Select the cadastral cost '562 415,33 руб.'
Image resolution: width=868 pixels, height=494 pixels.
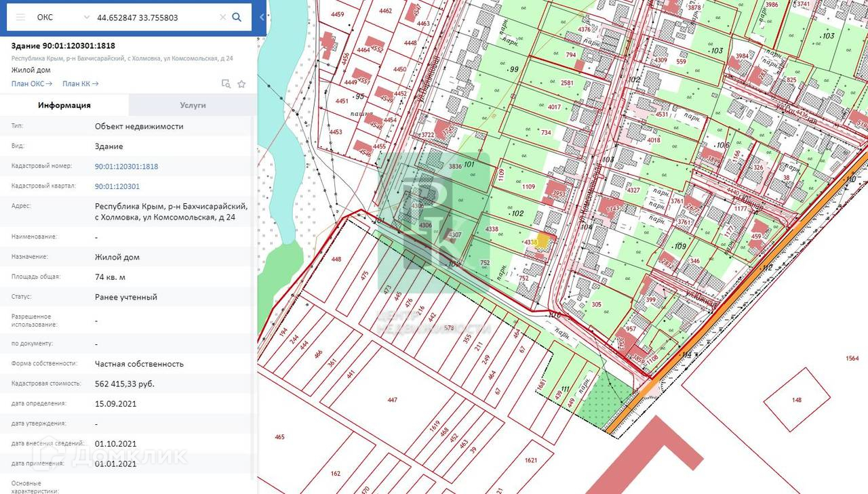tap(125, 384)
